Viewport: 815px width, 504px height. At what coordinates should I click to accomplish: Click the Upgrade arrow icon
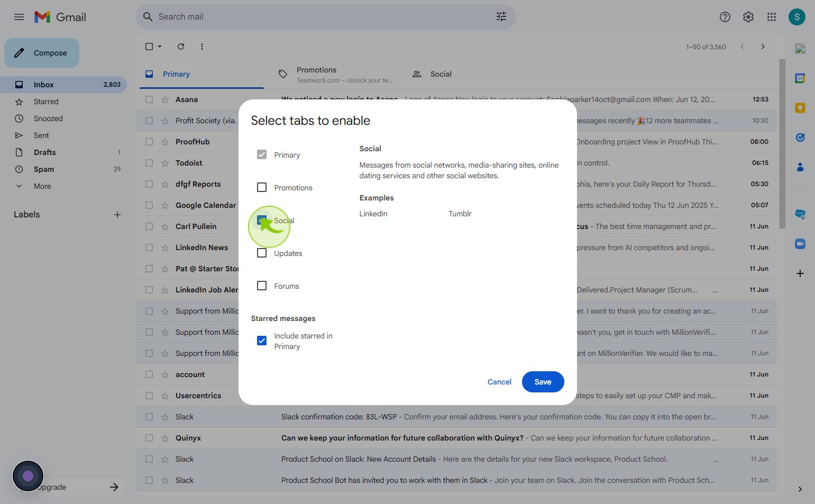point(114,487)
